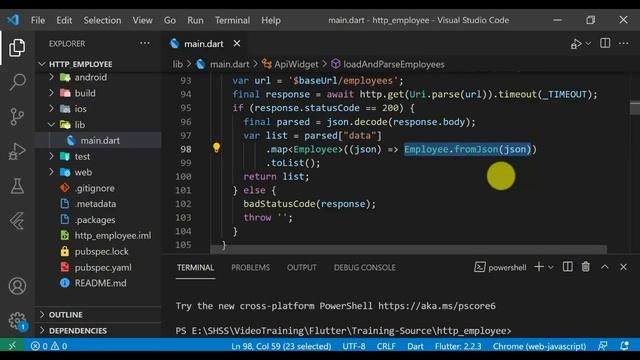The height and width of the screenshot is (360, 640).
Task: Open http_employee.iml file
Action: (x=113, y=236)
